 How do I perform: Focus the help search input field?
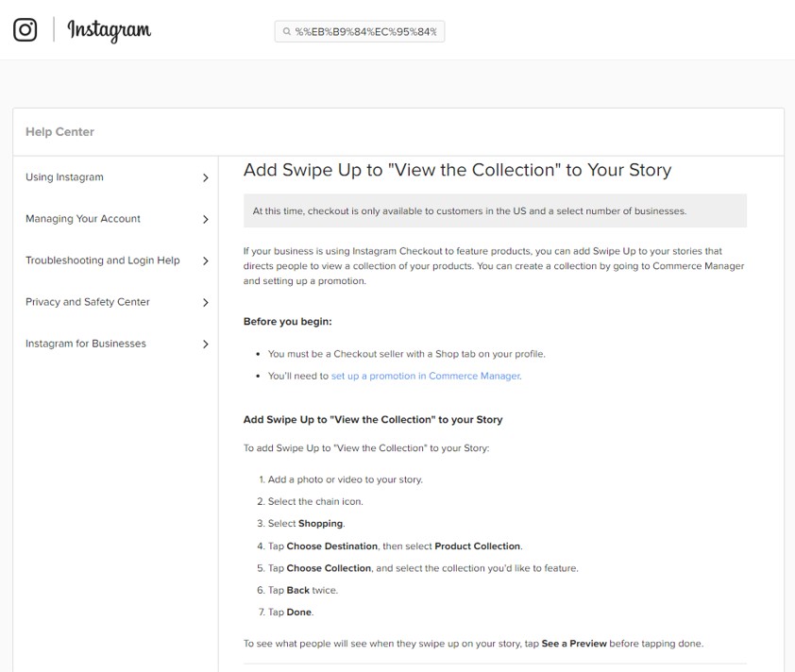[x=360, y=31]
